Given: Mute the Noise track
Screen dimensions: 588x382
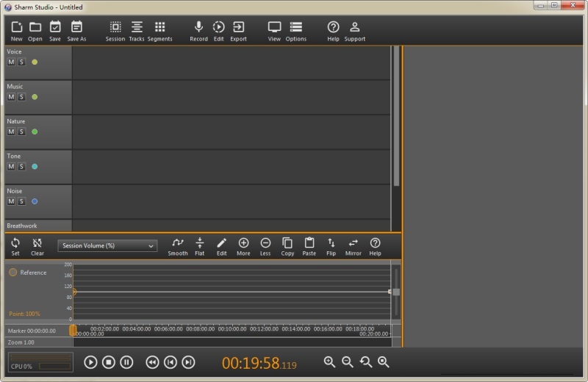Looking at the screenshot, I should pyautogui.click(x=11, y=201).
